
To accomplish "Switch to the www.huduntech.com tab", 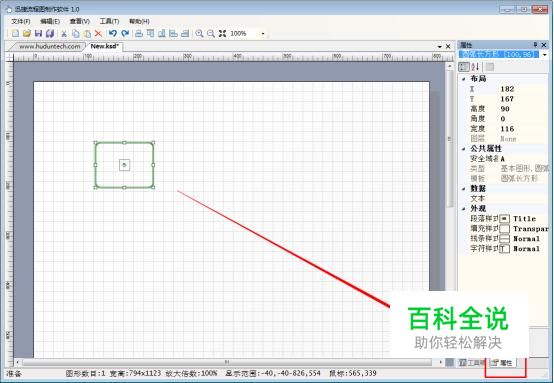I will click(x=49, y=46).
